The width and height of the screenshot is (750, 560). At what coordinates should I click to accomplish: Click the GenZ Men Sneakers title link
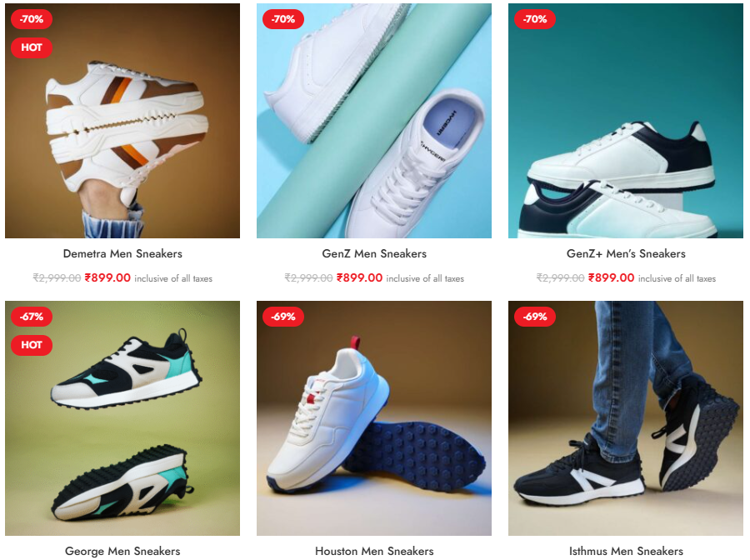374,253
